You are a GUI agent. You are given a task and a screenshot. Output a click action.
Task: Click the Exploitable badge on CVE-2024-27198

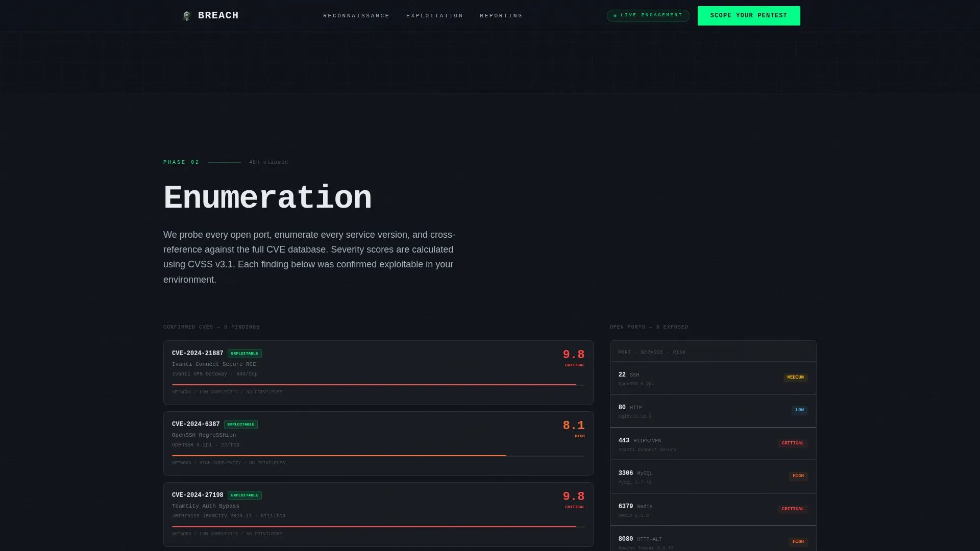pos(244,495)
